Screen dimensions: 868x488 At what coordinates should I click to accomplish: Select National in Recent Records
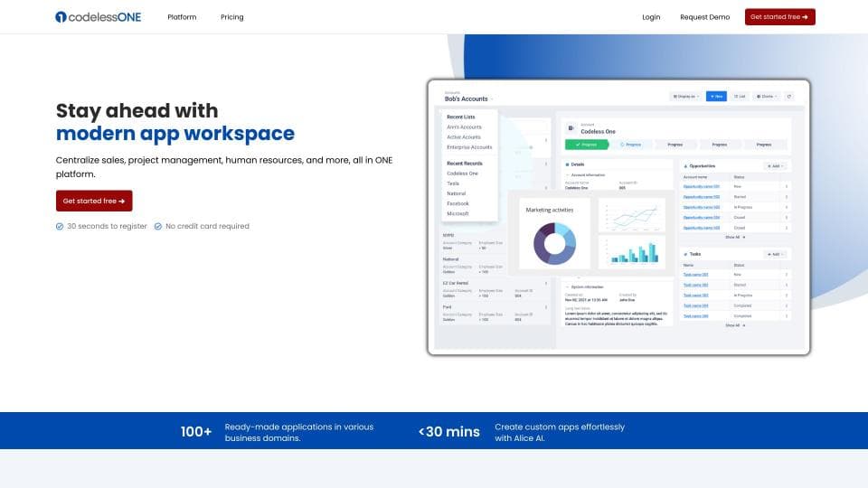point(456,193)
